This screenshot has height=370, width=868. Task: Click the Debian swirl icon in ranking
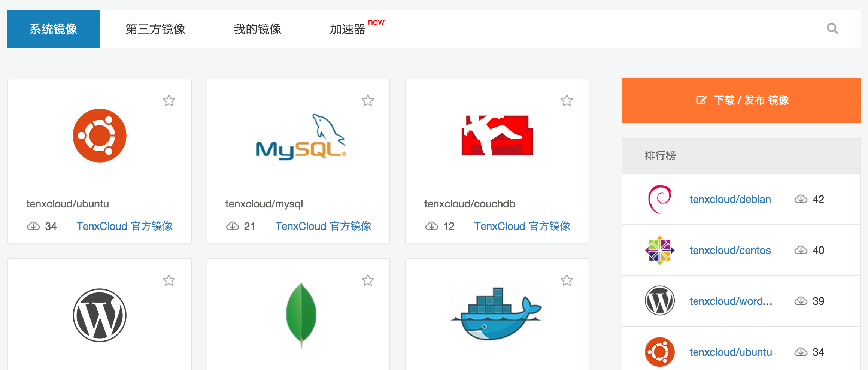tap(660, 199)
